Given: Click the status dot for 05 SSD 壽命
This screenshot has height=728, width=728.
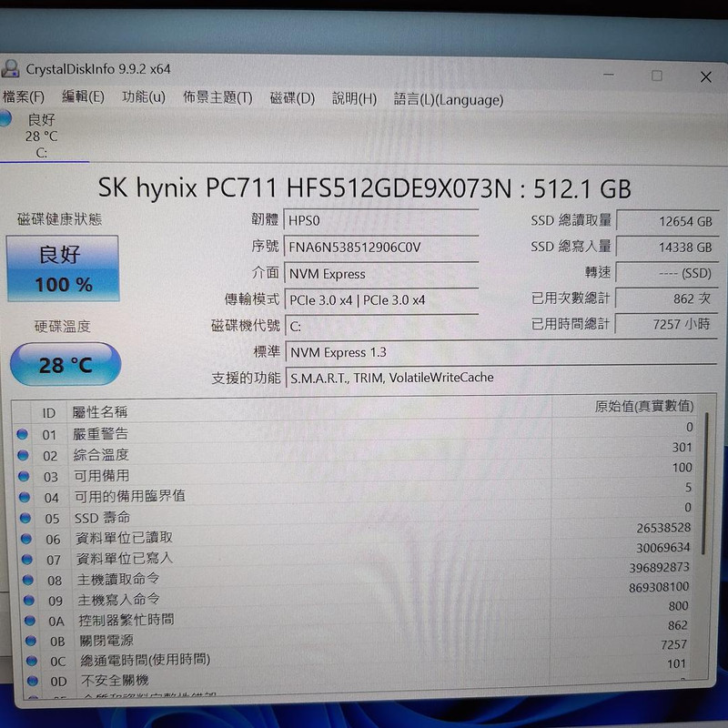Looking at the screenshot, I should (x=25, y=518).
